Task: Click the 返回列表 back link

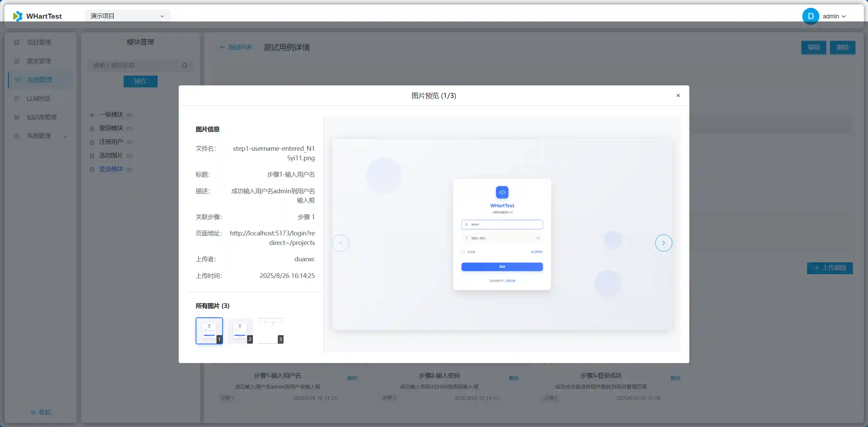Action: click(236, 47)
